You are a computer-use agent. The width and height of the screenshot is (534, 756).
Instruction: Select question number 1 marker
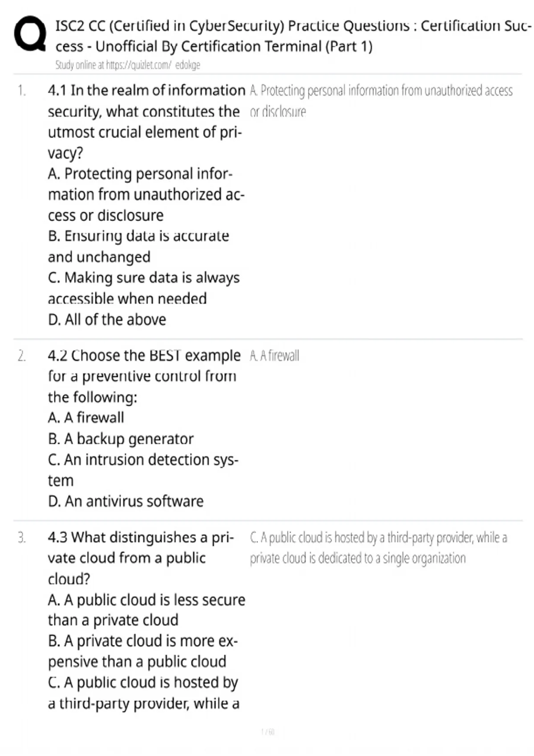22,91
